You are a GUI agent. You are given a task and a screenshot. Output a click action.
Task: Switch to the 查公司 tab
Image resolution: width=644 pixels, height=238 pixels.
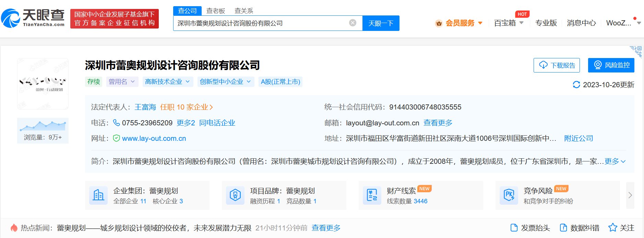click(x=187, y=11)
